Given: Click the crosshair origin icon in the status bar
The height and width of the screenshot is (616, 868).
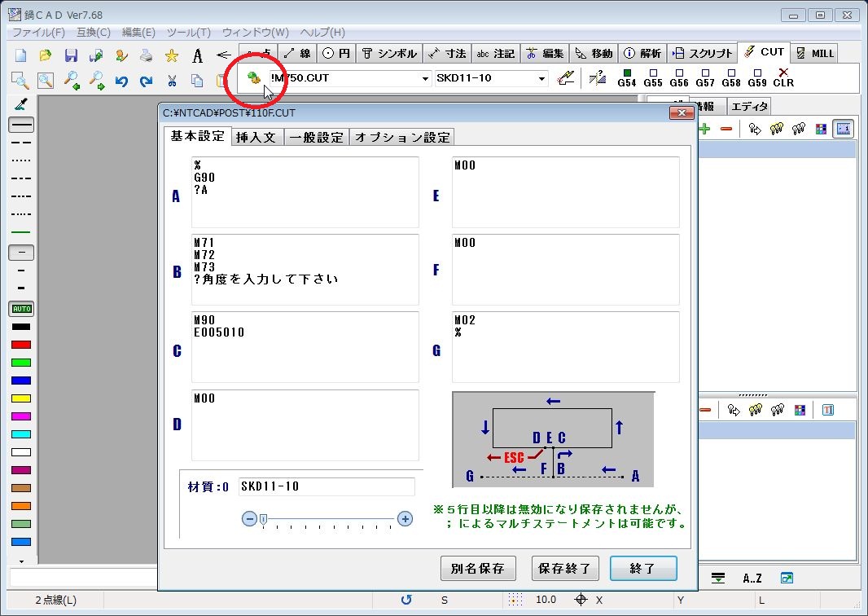Looking at the screenshot, I should [581, 600].
